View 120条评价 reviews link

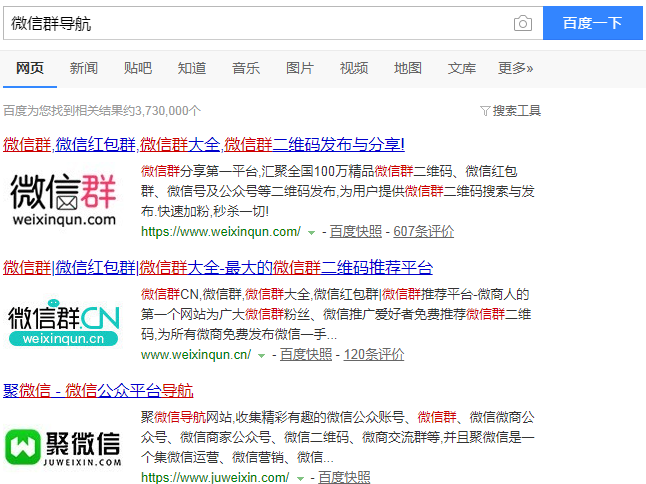[374, 355]
